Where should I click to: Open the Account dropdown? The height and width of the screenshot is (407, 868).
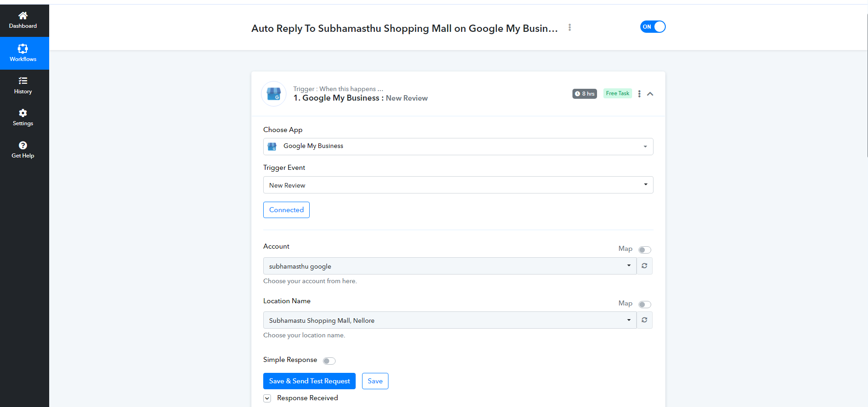click(450, 266)
